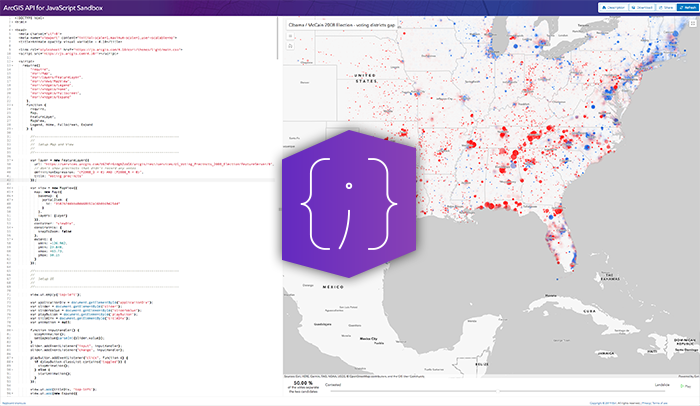
Task: Open the Description panel button
Action: [613, 8]
